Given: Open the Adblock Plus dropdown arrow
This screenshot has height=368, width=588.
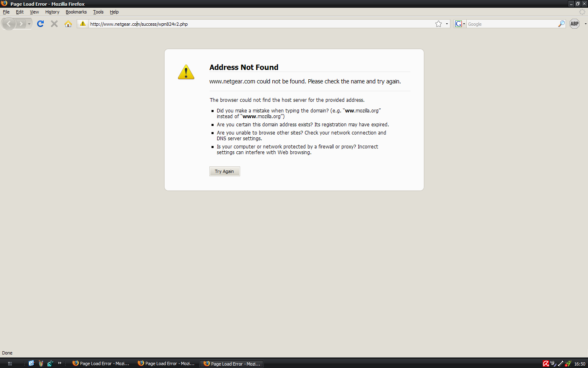Looking at the screenshot, I should click(x=586, y=24).
